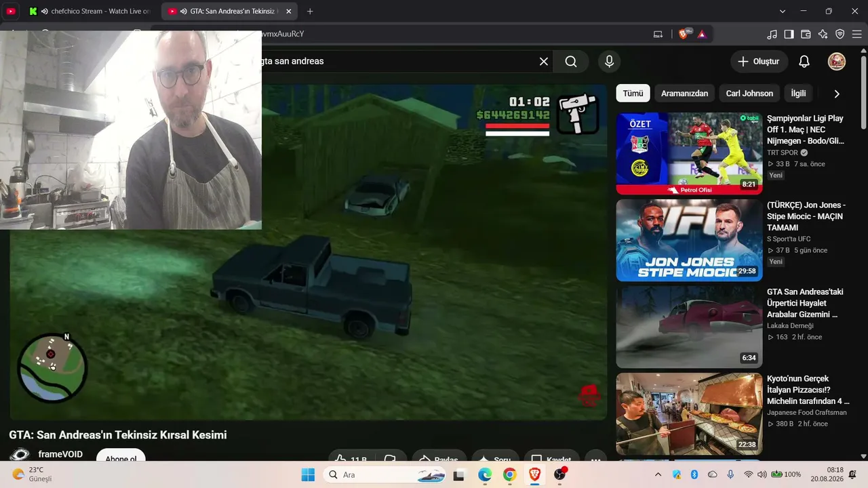Select the Carl Johnson filter chip
The width and height of the screenshot is (868, 488).
[749, 94]
